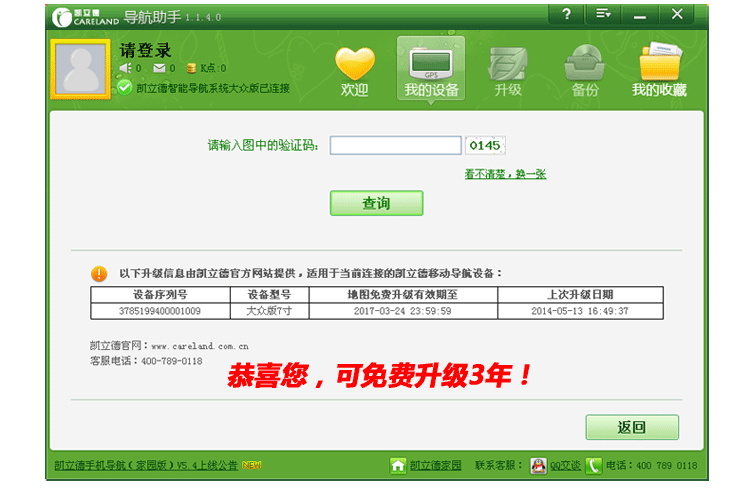Open 我的收藏 folder section

[x=660, y=70]
